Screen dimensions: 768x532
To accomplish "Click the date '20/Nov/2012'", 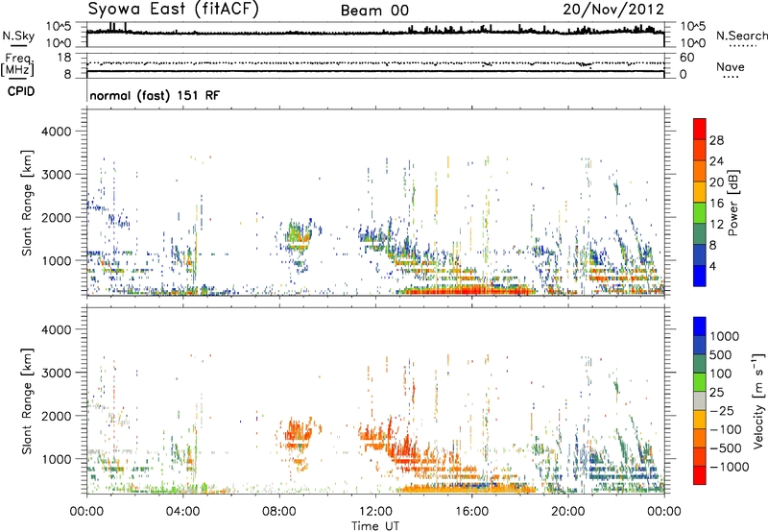I will pyautogui.click(x=613, y=10).
